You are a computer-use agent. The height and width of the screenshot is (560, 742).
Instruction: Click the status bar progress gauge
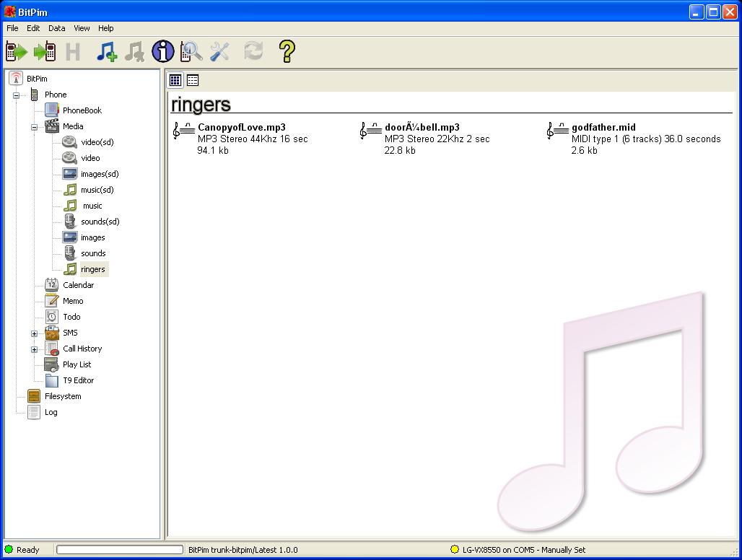click(x=120, y=550)
